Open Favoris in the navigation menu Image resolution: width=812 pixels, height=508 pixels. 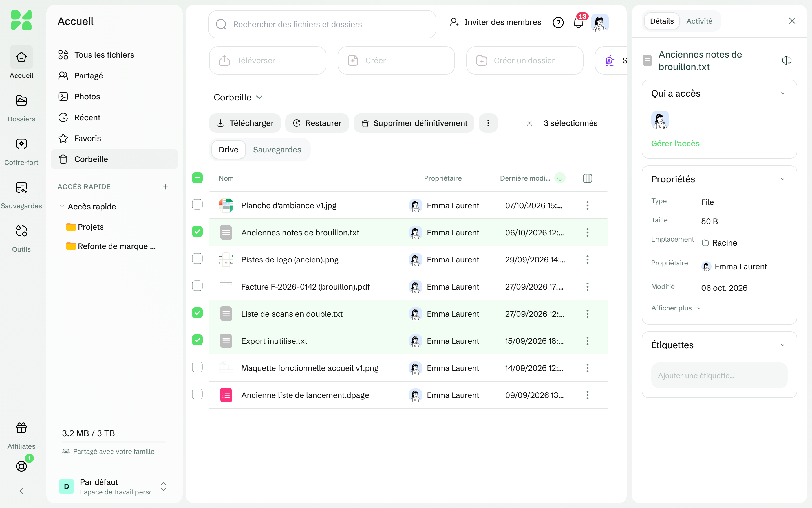tap(114, 138)
